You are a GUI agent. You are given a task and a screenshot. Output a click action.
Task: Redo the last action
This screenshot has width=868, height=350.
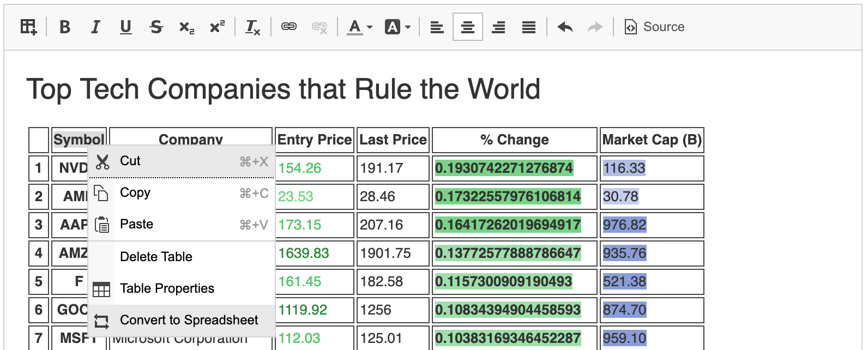595,27
